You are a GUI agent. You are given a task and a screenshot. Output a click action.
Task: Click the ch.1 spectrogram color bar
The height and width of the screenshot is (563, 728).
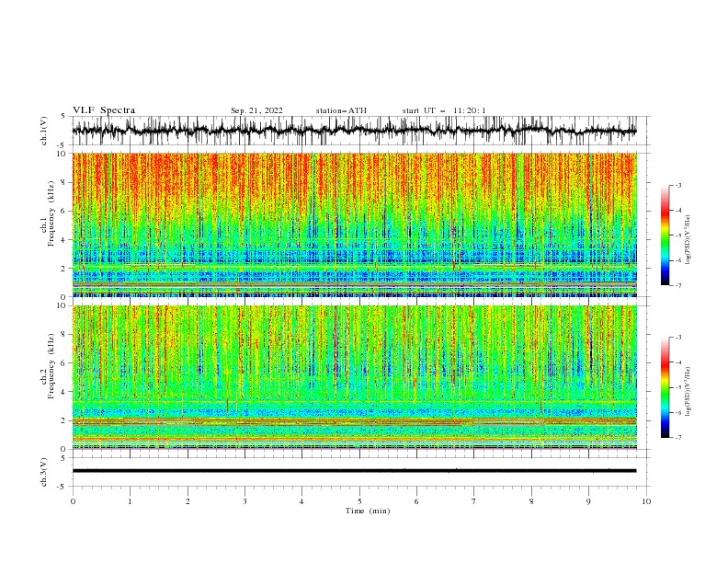click(665, 236)
